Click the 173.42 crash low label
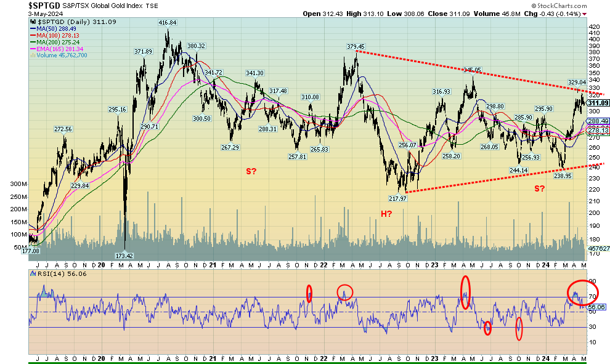The width and height of the screenshot is (610, 364). (126, 255)
